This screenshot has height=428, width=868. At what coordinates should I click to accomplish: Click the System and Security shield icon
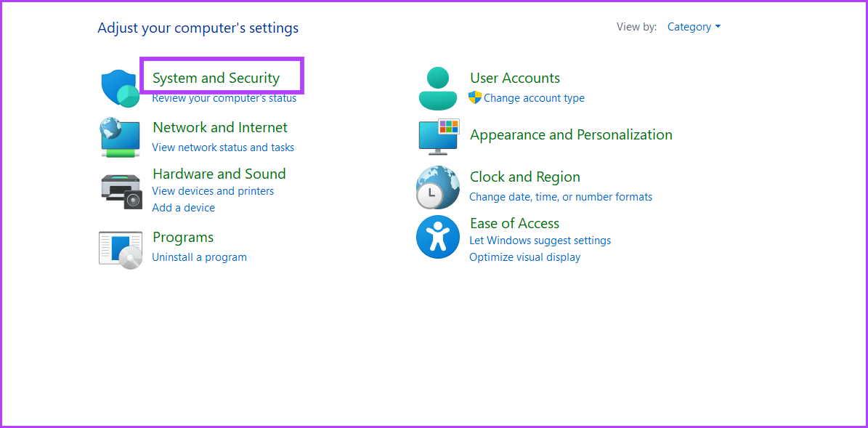coord(120,88)
